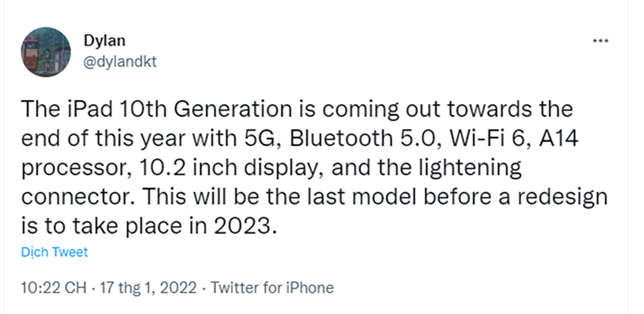
Task: Click Dylan's round profile avatar
Action: click(46, 52)
